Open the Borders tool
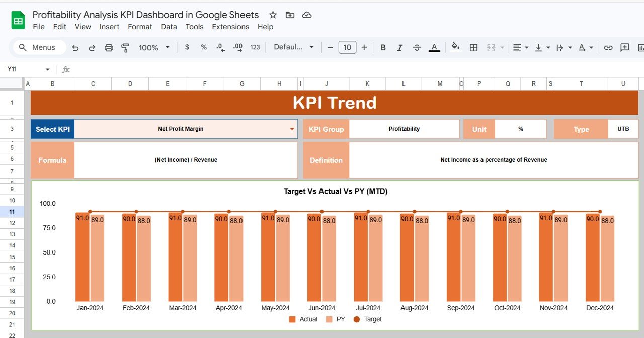Image resolution: width=644 pixels, height=338 pixels. click(473, 47)
